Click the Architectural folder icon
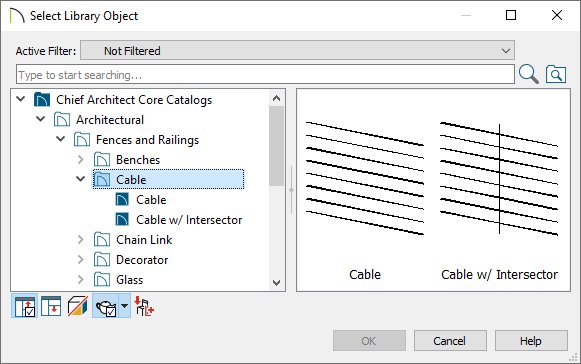The image size is (581, 364). point(62,120)
